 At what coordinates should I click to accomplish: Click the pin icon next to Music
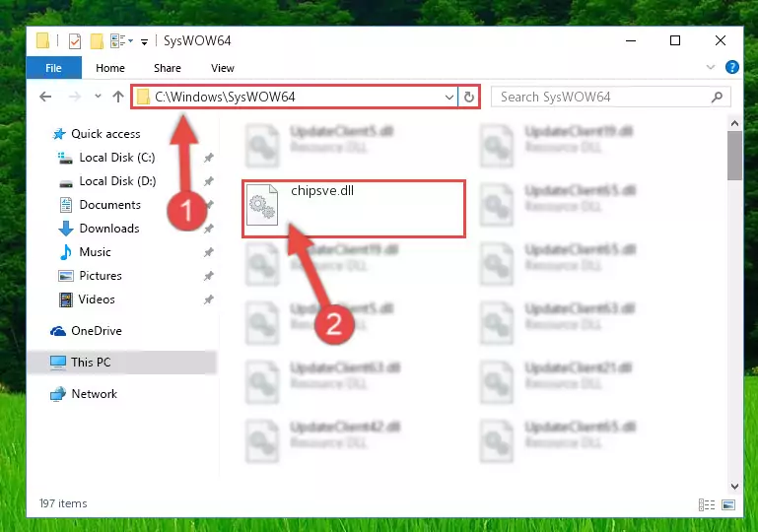click(208, 252)
